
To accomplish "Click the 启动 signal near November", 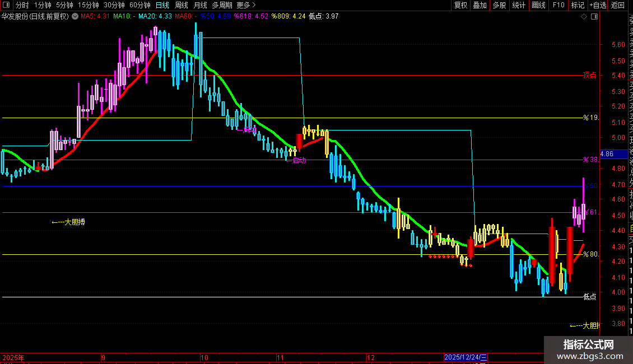I will [x=296, y=160].
